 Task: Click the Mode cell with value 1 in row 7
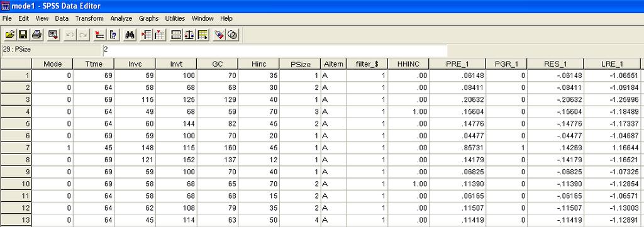(52, 148)
